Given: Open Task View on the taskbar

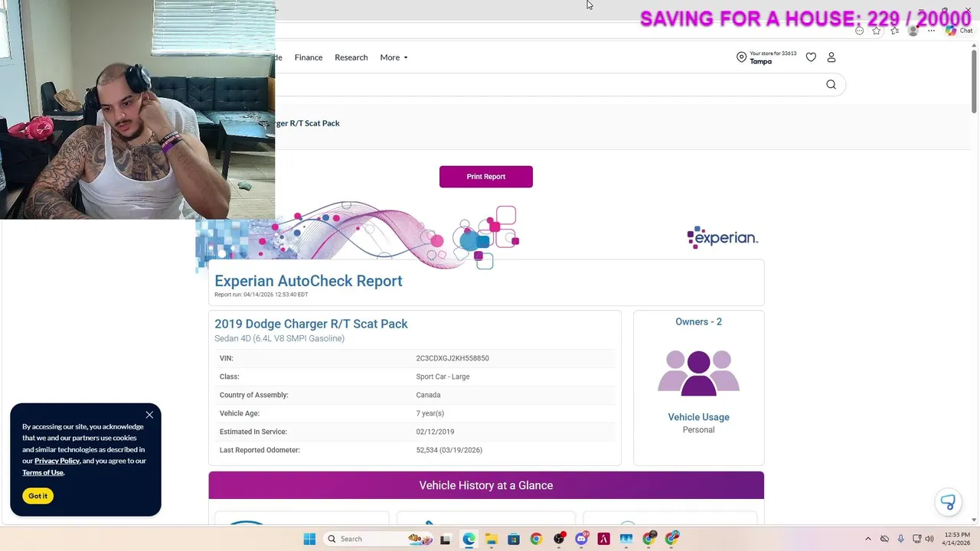Looking at the screenshot, I should [446, 539].
